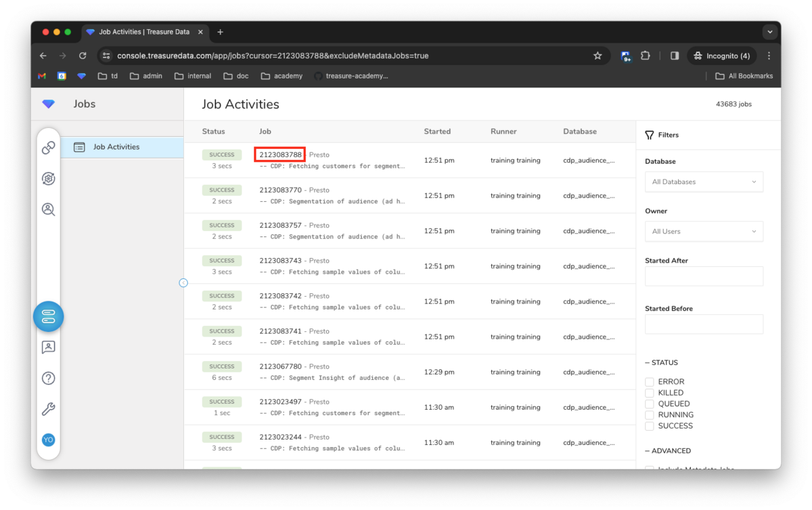Click the Gmail bookmark icon
Image resolution: width=812 pixels, height=510 pixels.
pyautogui.click(x=42, y=76)
